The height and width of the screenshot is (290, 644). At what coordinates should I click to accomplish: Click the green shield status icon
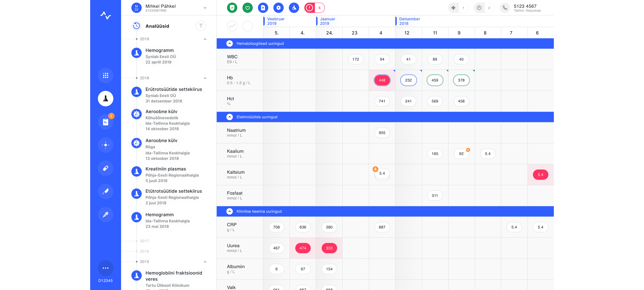pos(232,8)
